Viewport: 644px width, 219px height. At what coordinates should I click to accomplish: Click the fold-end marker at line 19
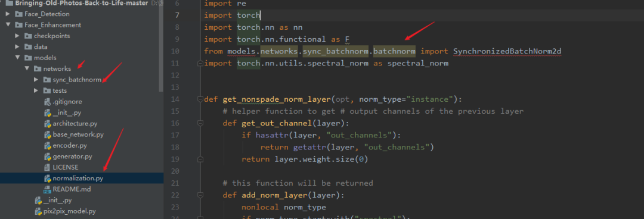(x=200, y=159)
